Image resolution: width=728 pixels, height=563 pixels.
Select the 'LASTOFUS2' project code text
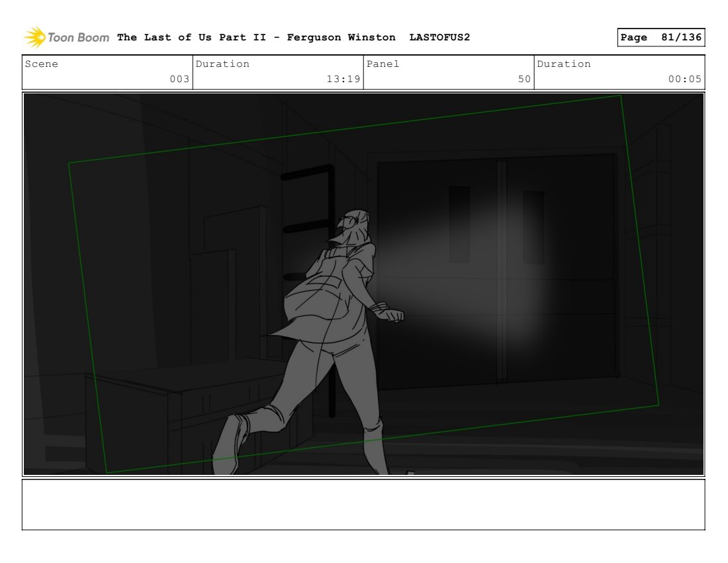pyautogui.click(x=439, y=37)
